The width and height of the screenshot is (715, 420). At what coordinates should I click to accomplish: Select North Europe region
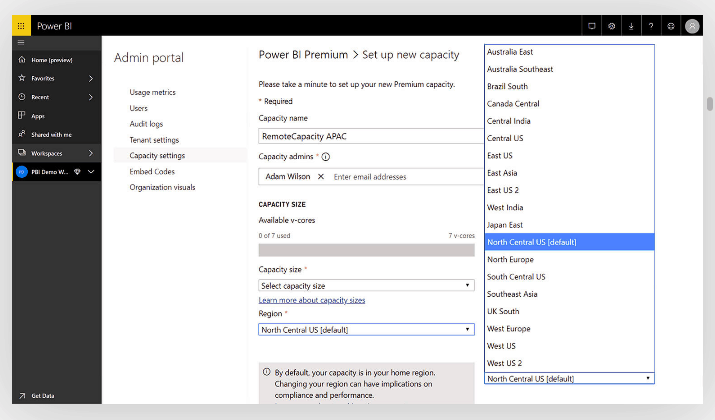tap(569, 259)
